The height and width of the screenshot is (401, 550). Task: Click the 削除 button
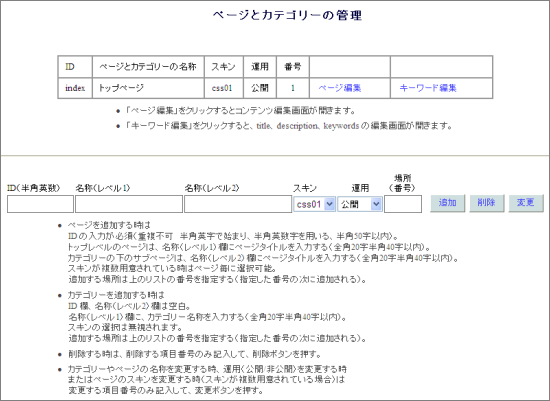(487, 203)
